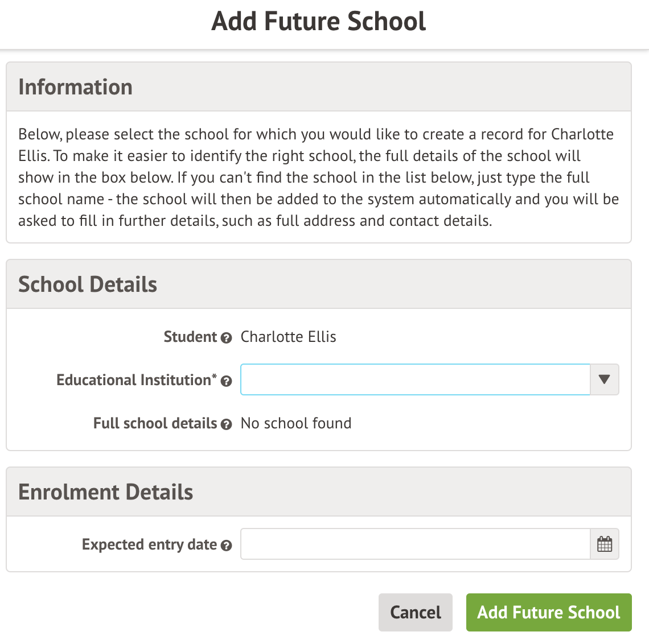Click the Expected entry date help icon
This screenshot has height=644, width=649.
226,546
